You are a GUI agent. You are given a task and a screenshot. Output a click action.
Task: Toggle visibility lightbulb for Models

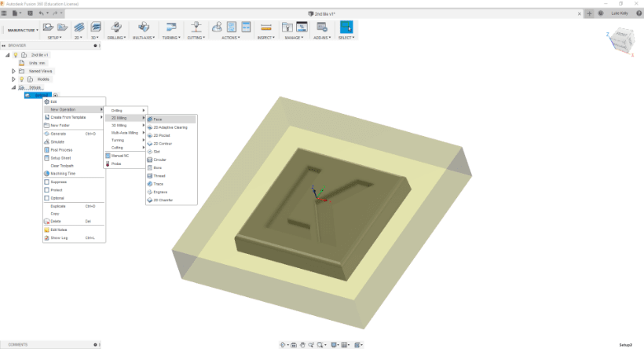[22, 79]
